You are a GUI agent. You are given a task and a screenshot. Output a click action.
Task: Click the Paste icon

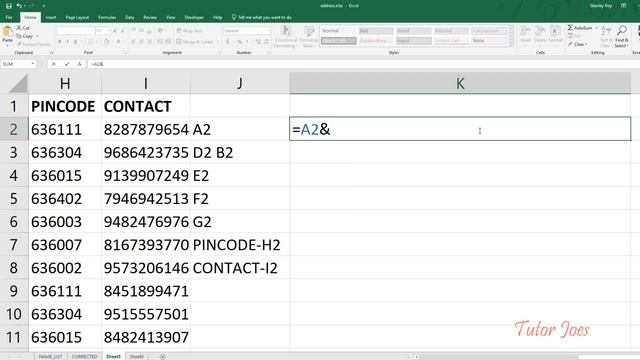[x=7, y=32]
